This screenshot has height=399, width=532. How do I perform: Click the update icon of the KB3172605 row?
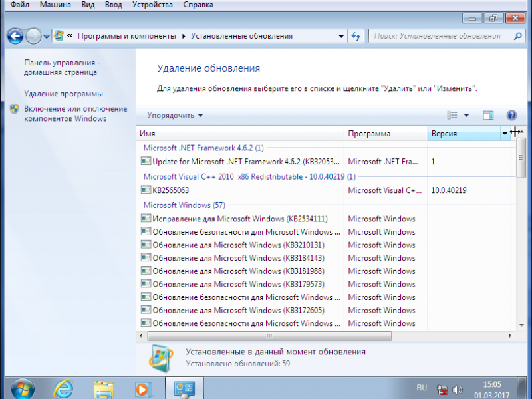coord(146,310)
